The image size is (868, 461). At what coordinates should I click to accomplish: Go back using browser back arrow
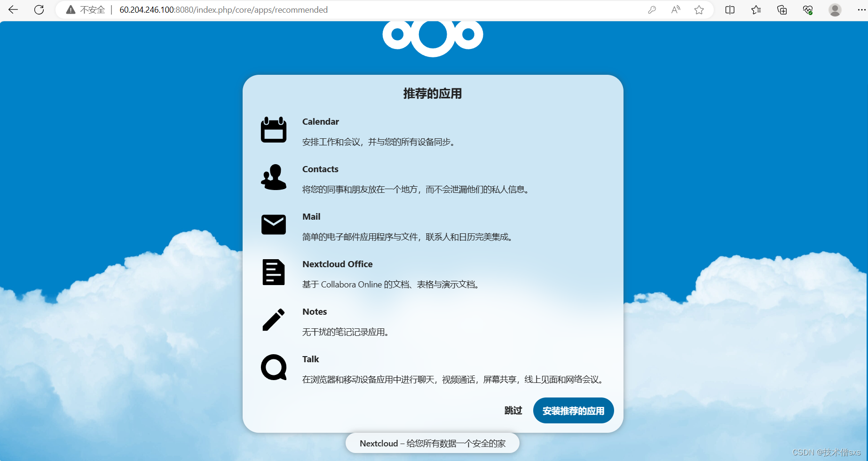pyautogui.click(x=13, y=9)
